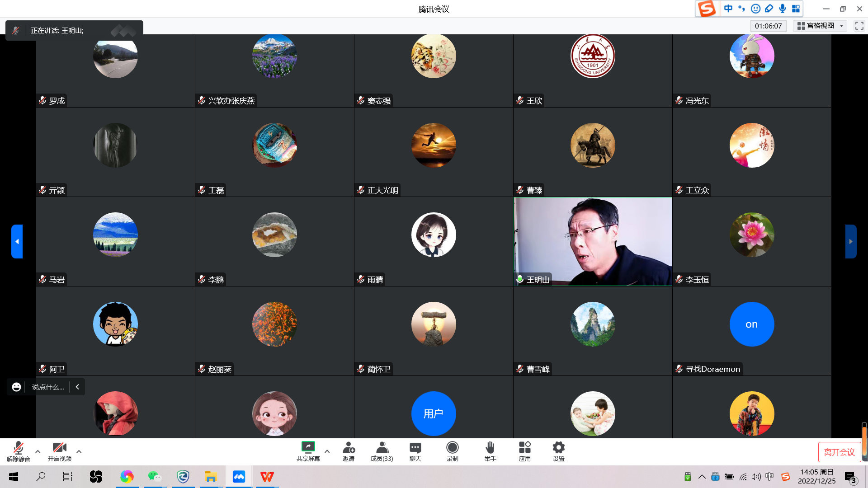Click 雨晴's cartoon girl avatar

pyautogui.click(x=434, y=235)
